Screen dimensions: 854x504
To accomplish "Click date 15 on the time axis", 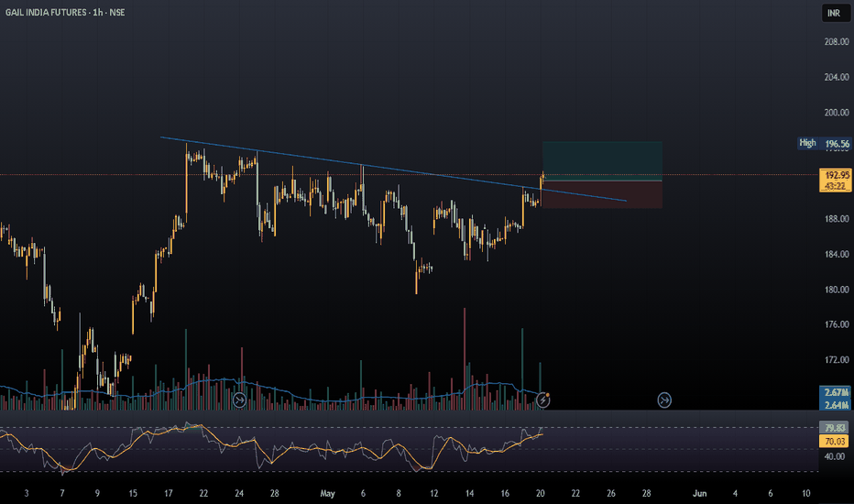I will click(x=133, y=494).
